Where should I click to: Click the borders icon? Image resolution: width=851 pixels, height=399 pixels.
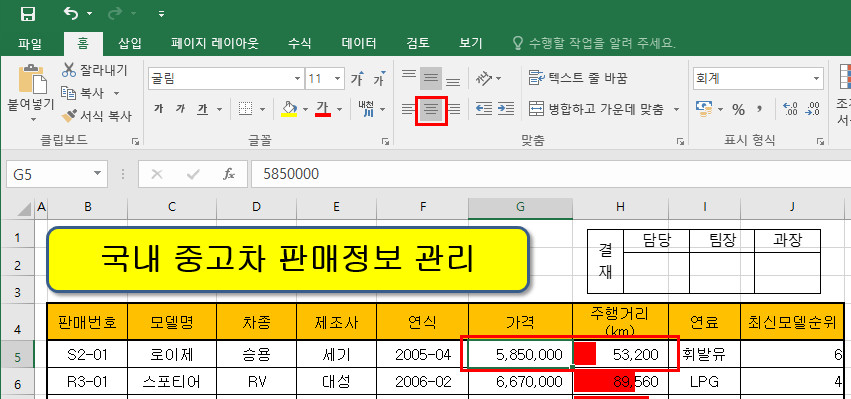[246, 109]
